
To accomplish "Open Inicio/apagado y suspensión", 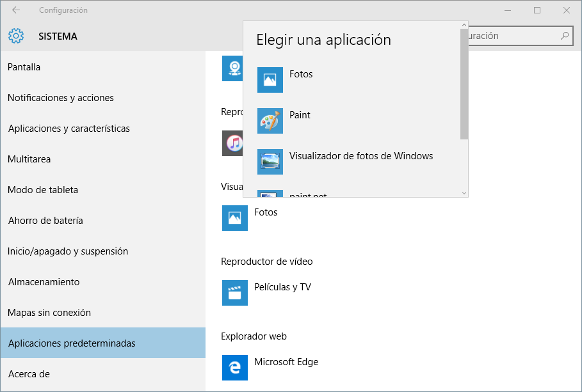I will [x=103, y=251].
